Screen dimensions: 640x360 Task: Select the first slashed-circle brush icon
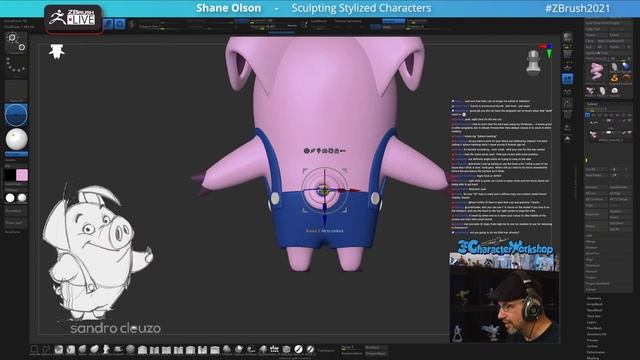[x=298, y=349]
